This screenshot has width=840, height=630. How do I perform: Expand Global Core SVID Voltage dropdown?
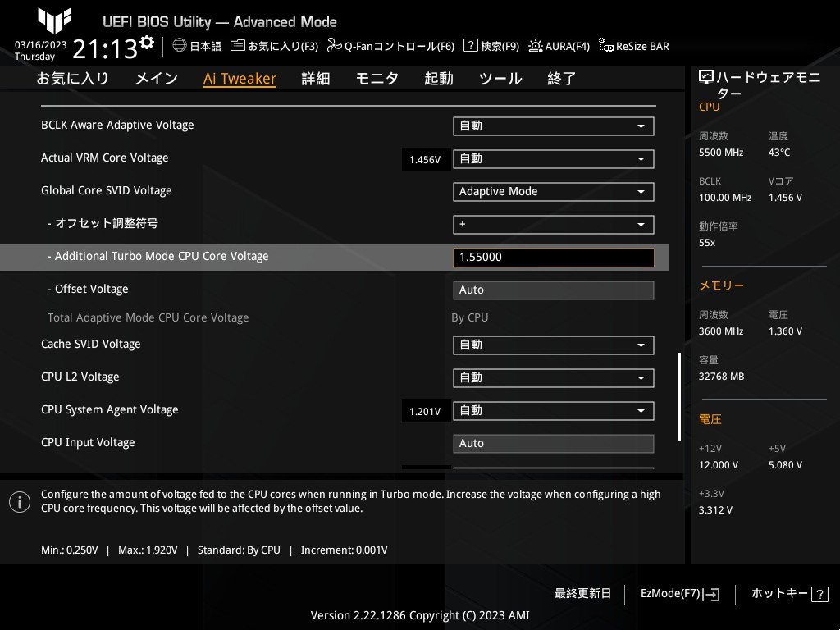coord(554,192)
